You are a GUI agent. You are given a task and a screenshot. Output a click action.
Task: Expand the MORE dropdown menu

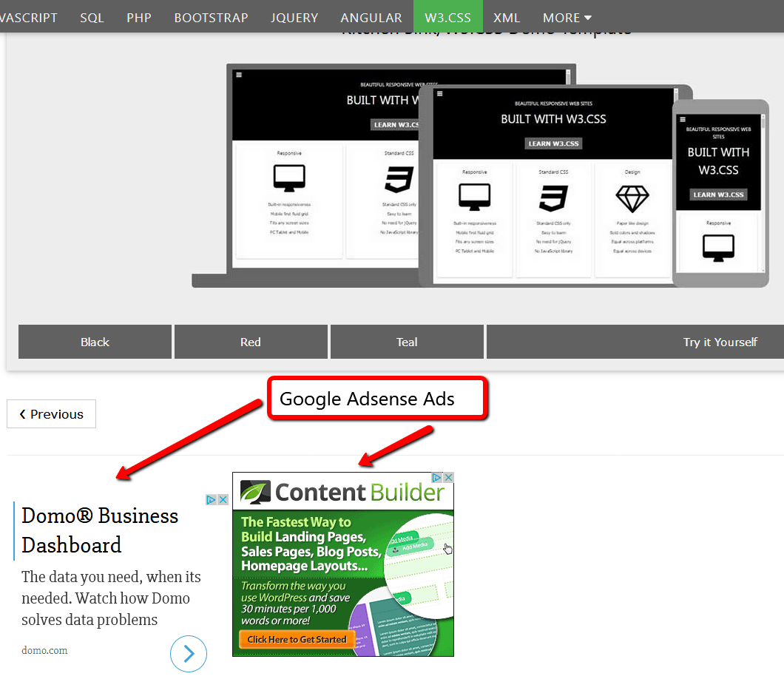(x=567, y=18)
